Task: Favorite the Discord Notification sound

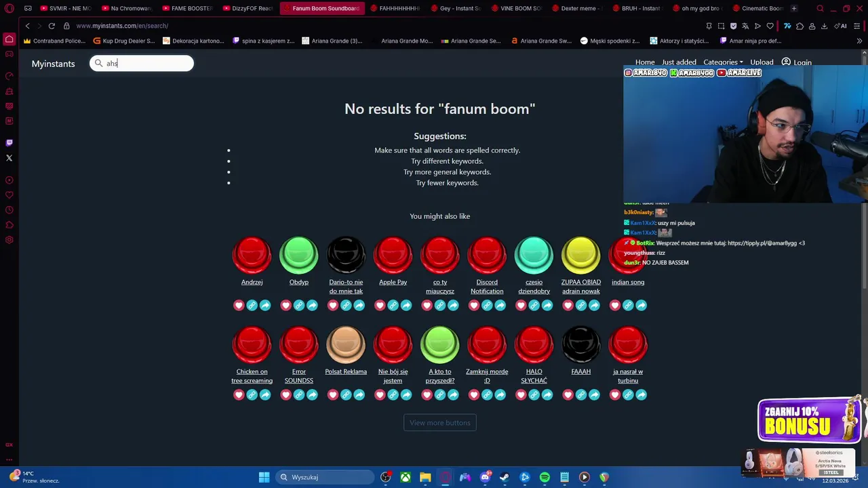Action: tap(474, 306)
